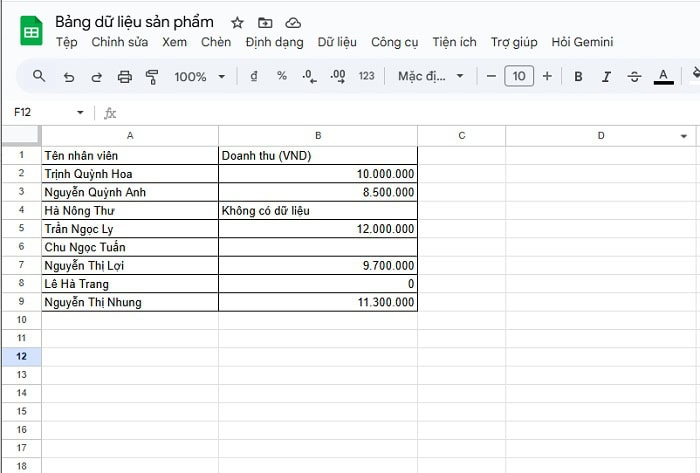Open the Công cụ menu
The image size is (700, 473).
(394, 42)
